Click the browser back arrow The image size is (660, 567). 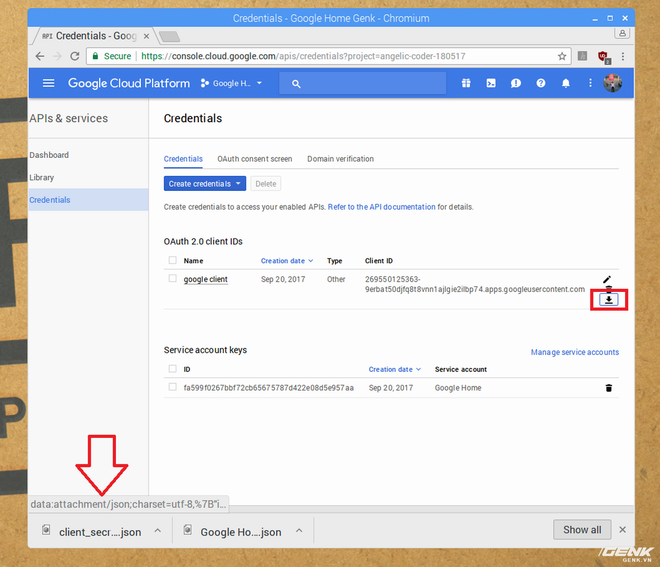(x=40, y=56)
